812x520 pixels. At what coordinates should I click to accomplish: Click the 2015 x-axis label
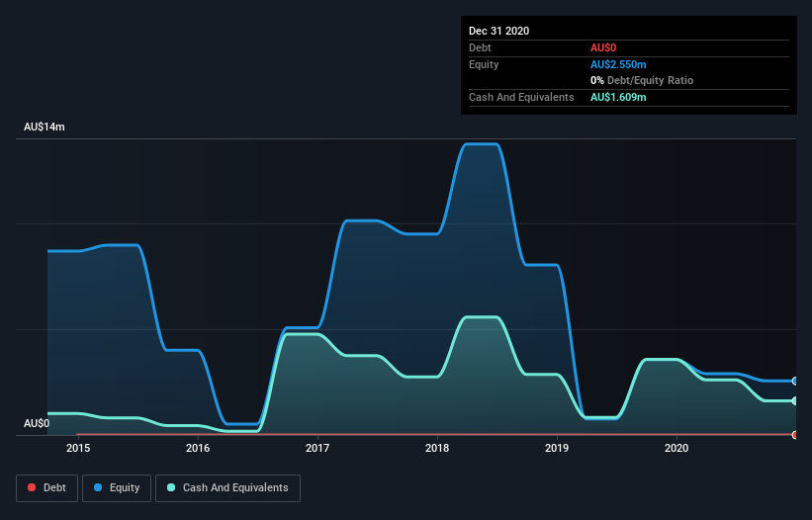(78, 448)
